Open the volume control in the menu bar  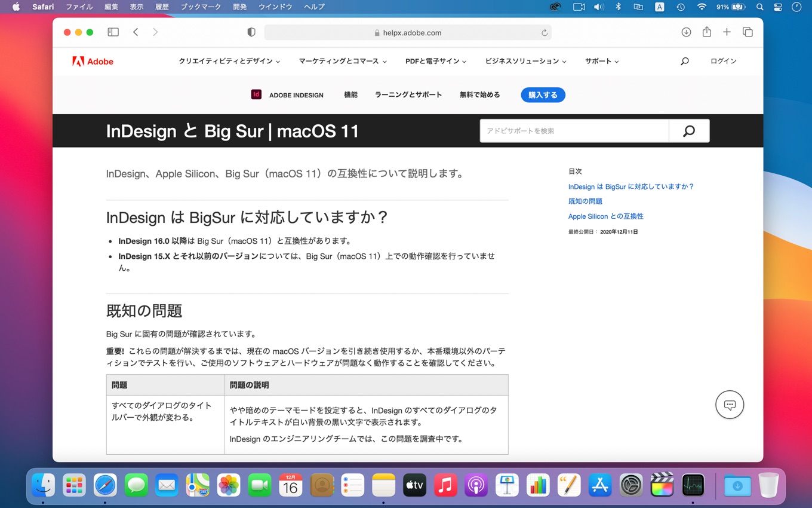click(x=599, y=7)
